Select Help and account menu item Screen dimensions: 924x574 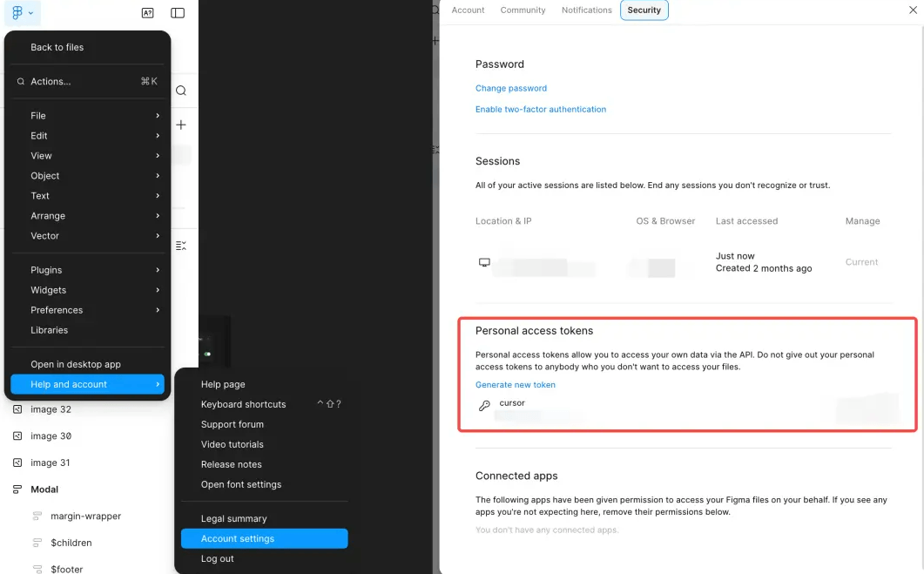click(x=87, y=384)
